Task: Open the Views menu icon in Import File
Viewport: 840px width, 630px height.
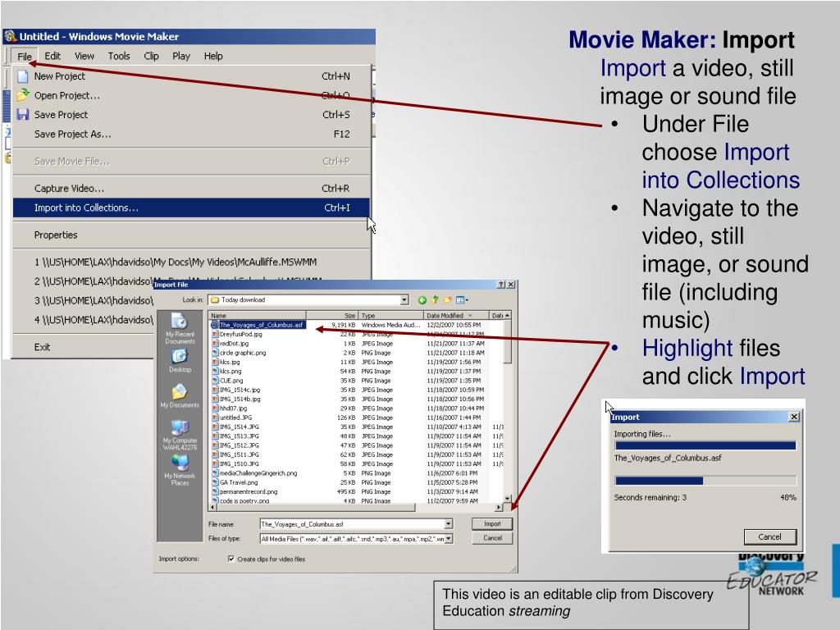Action: tap(461, 300)
